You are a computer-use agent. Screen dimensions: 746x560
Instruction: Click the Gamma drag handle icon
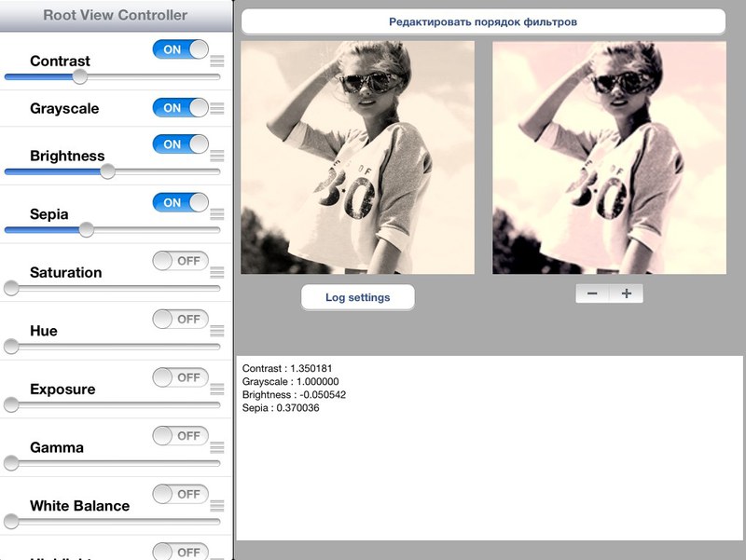point(219,447)
